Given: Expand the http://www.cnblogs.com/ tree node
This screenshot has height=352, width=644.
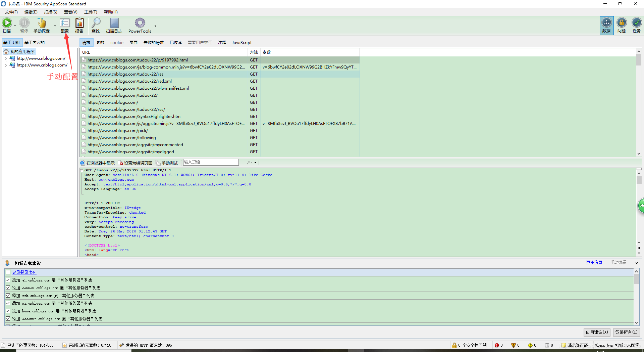Looking at the screenshot, I should [x=6, y=58].
